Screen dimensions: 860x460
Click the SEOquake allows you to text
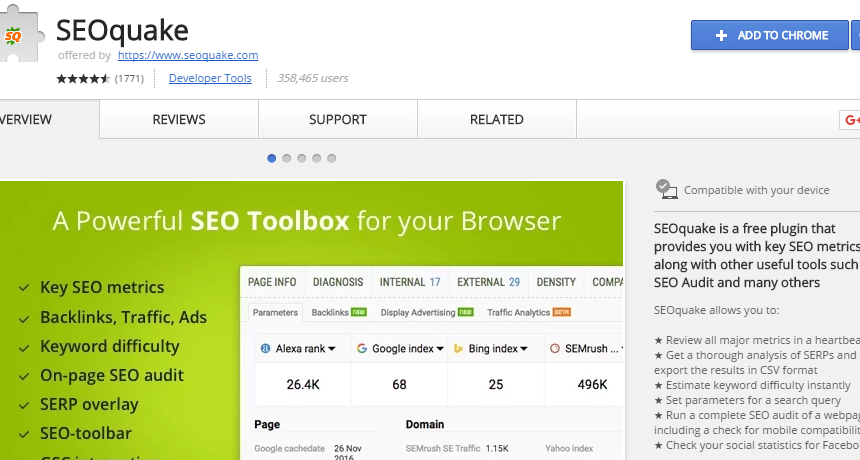(716, 310)
